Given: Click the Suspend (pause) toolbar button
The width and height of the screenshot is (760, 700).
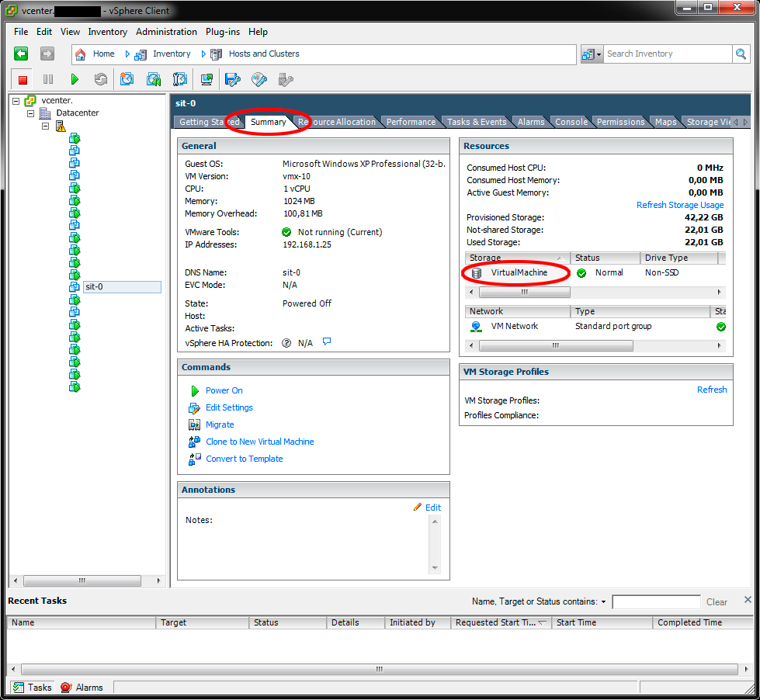Looking at the screenshot, I should click(x=48, y=79).
